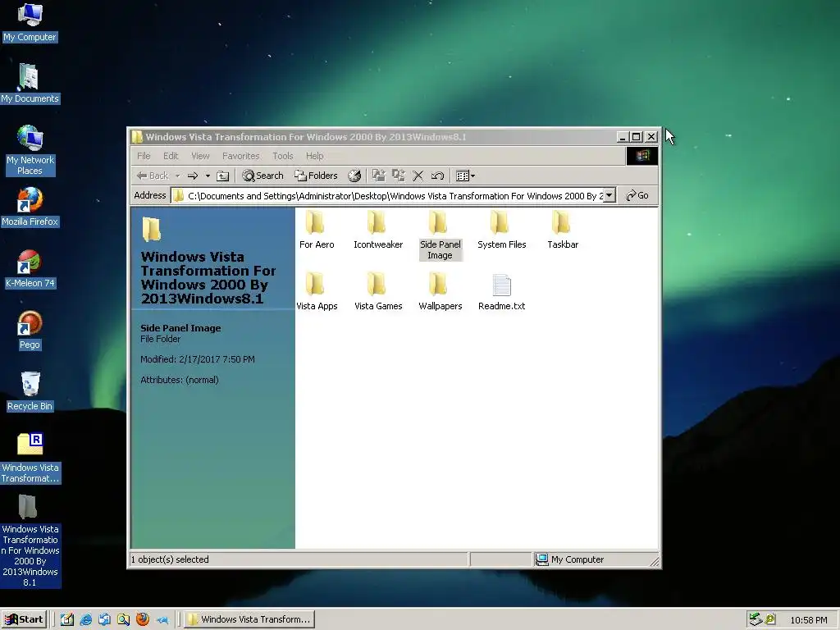Select the K-Meleon 74 desktop shortcut
Viewport: 840px width, 630px height.
[30, 269]
